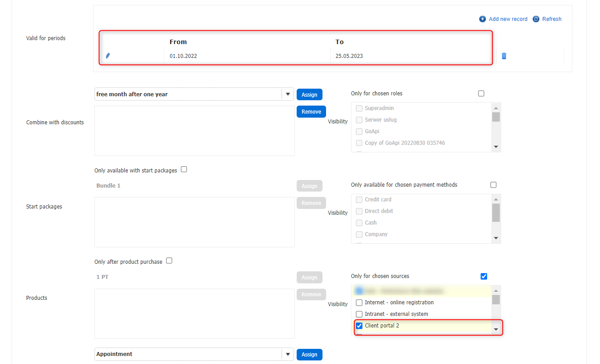Click Assign next to discount dropdown
Screen dimensions: 600x364
309,94
